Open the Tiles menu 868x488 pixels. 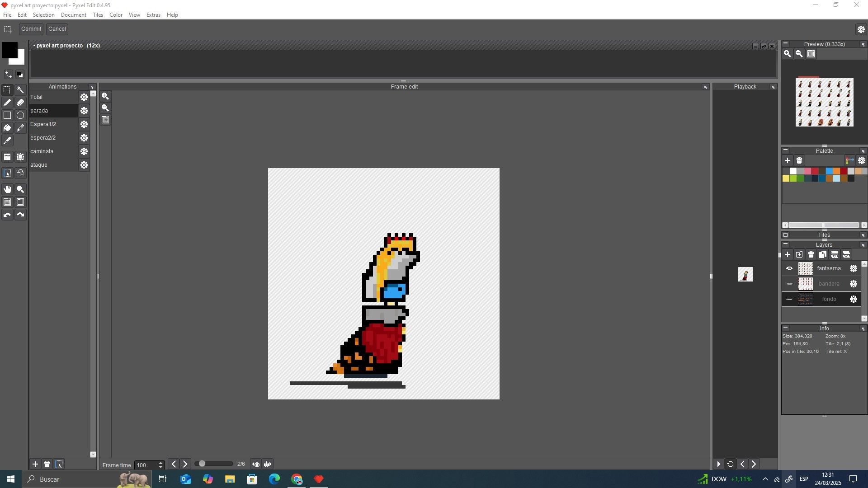tap(98, 15)
